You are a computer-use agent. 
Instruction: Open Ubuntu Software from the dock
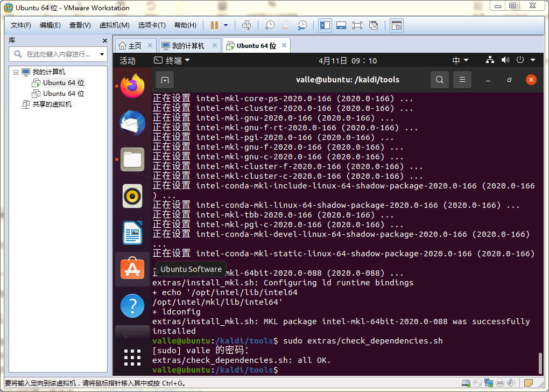click(132, 269)
